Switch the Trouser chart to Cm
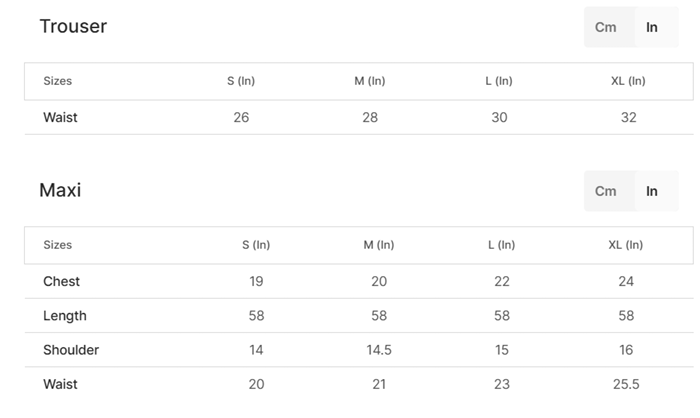The height and width of the screenshot is (418, 700). point(606,27)
